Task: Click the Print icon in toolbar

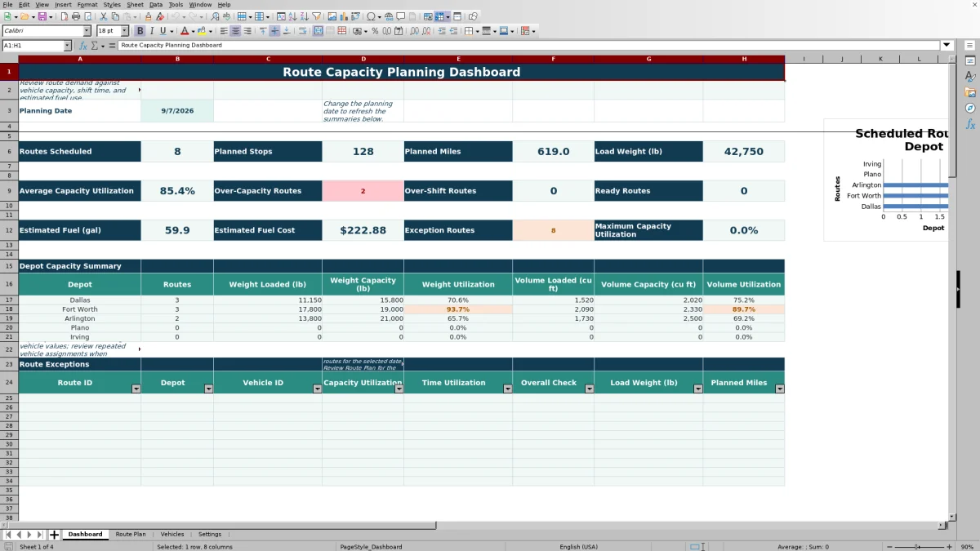Action: [76, 16]
